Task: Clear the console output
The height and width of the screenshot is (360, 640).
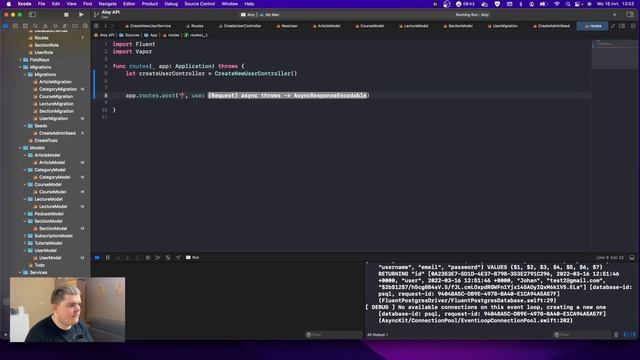Action: [x=616, y=335]
